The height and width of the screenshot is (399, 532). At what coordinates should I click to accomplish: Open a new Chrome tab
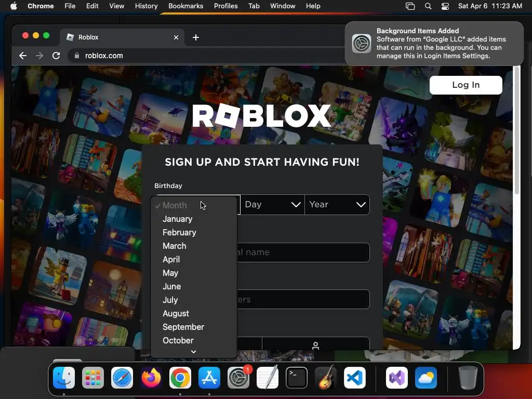click(x=196, y=37)
